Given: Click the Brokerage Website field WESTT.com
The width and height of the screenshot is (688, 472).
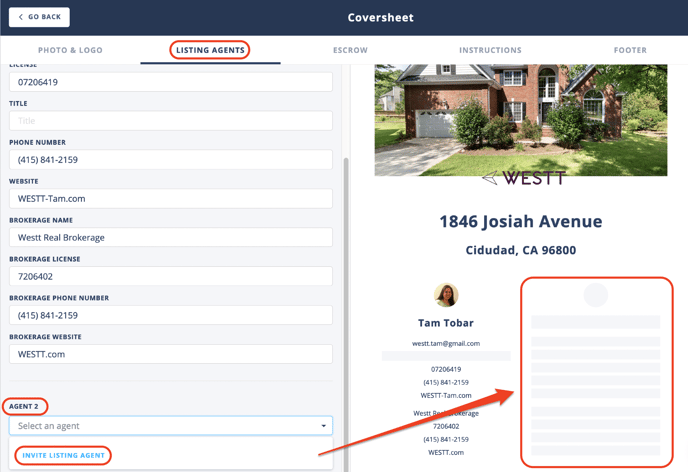Looking at the screenshot, I should (171, 354).
